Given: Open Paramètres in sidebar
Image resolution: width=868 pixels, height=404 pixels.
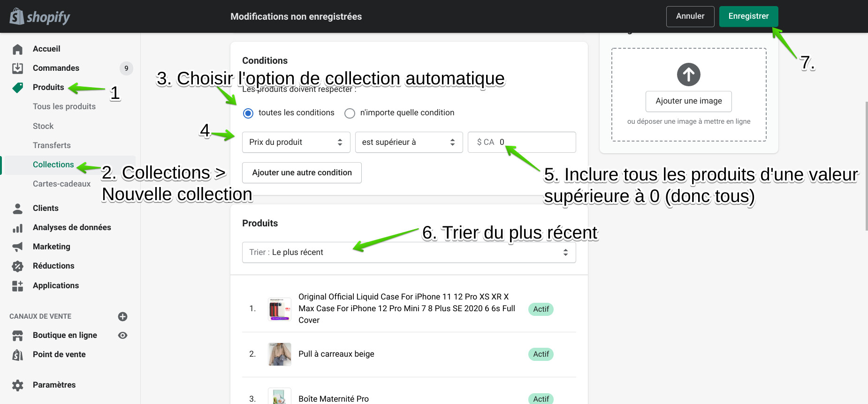Looking at the screenshot, I should [x=54, y=385].
